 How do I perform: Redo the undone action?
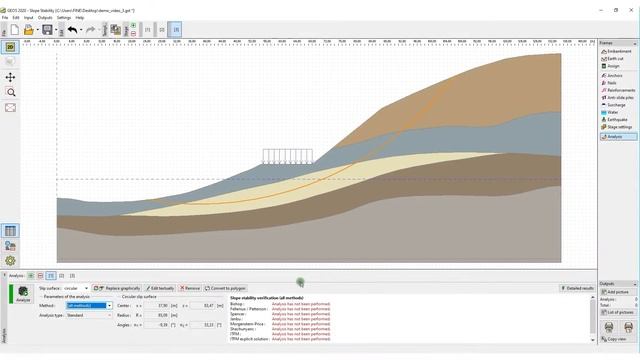point(91,30)
